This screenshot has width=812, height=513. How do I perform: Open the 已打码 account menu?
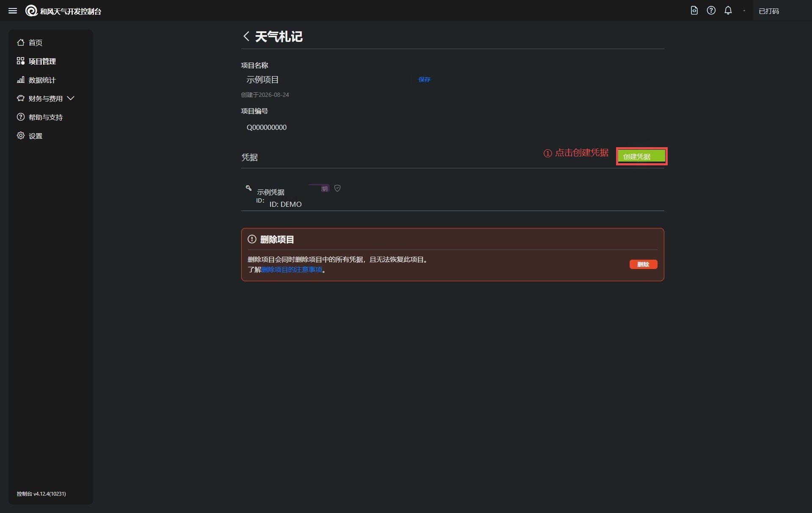coord(768,11)
